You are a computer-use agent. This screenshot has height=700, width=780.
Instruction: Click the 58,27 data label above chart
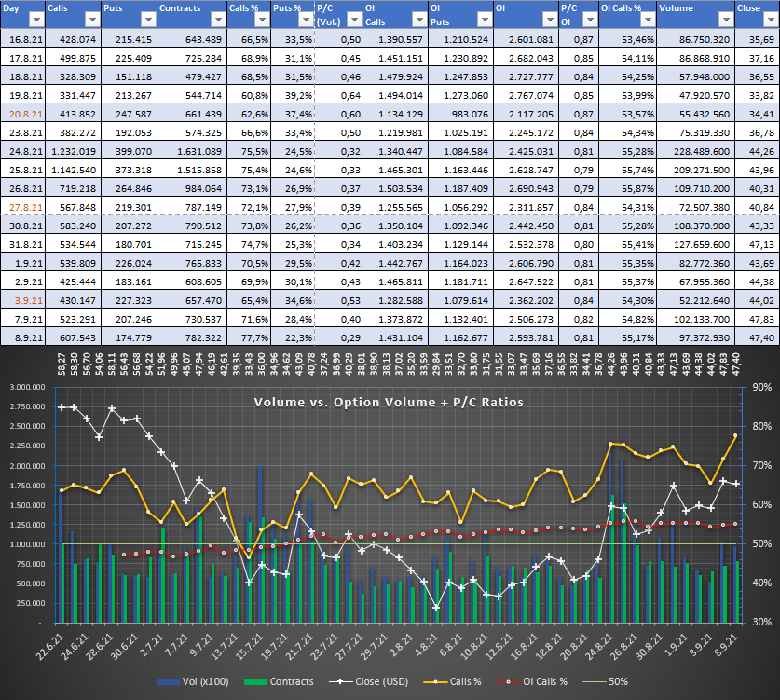(x=62, y=364)
